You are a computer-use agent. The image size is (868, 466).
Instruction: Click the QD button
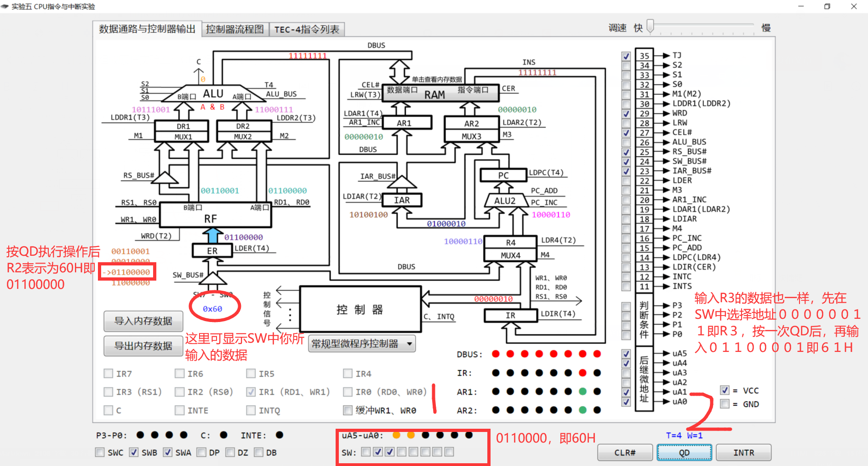[x=684, y=453]
